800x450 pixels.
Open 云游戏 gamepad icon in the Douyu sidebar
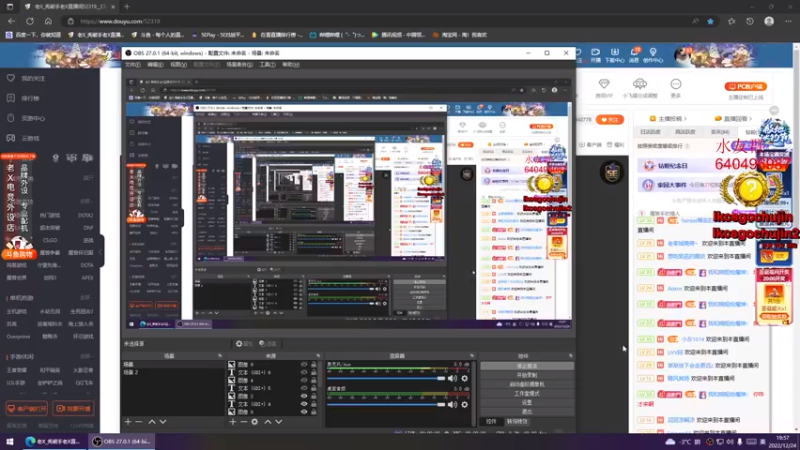(x=11, y=138)
